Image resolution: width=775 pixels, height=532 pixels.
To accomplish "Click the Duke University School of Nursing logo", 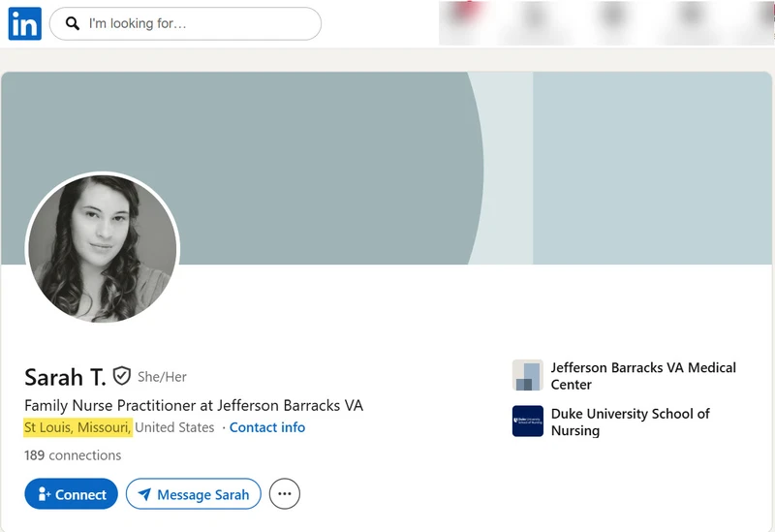I will tap(528, 422).
